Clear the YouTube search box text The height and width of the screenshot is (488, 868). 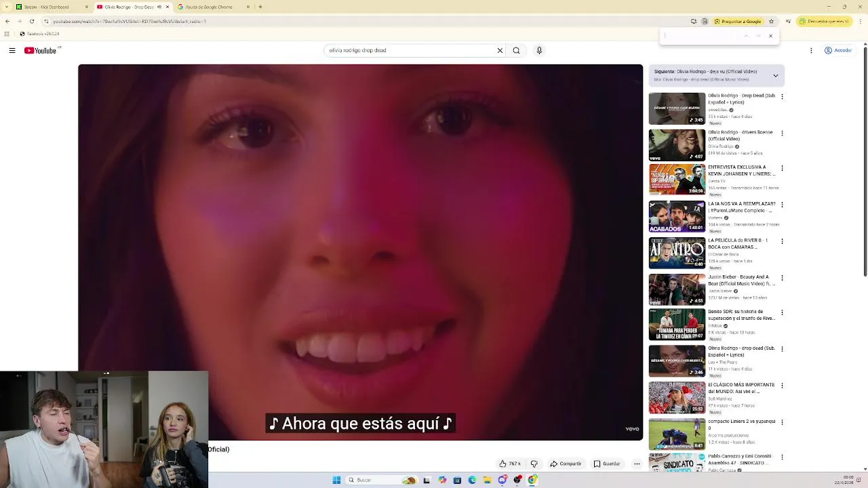click(500, 50)
